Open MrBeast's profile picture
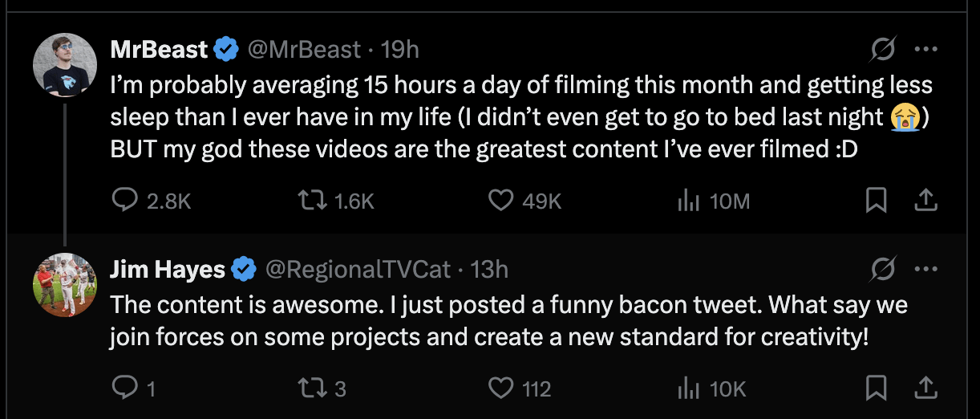Viewport: 980px width, 419px height. point(65,65)
